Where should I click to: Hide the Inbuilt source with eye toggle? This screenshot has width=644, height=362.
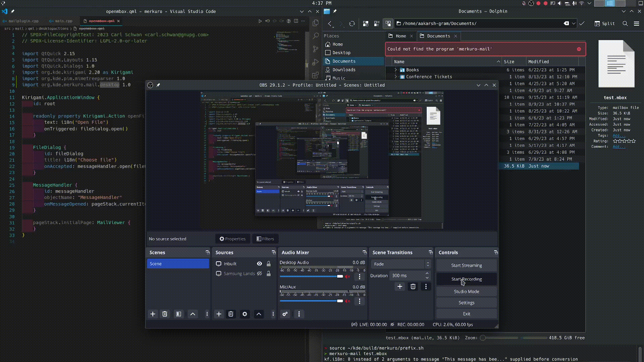click(259, 264)
